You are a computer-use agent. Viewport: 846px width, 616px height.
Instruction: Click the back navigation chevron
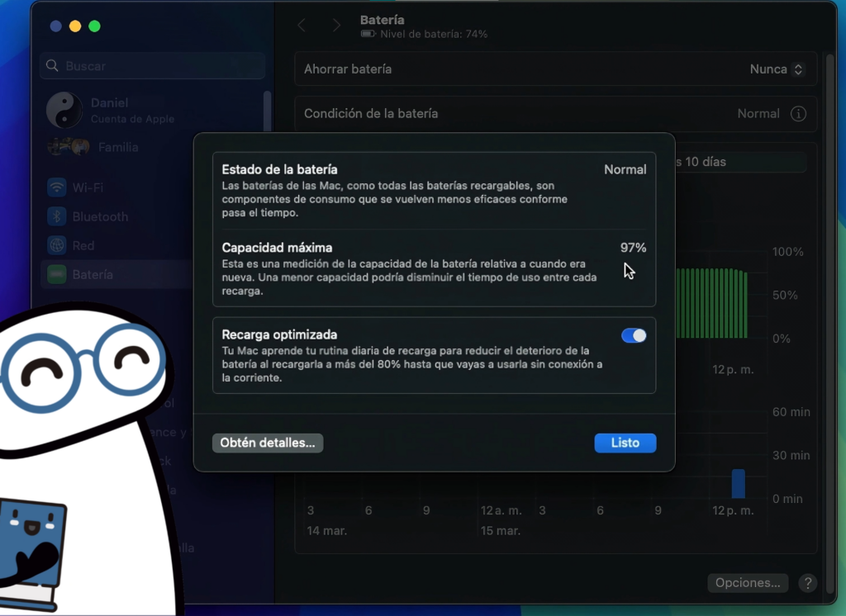[x=302, y=25]
